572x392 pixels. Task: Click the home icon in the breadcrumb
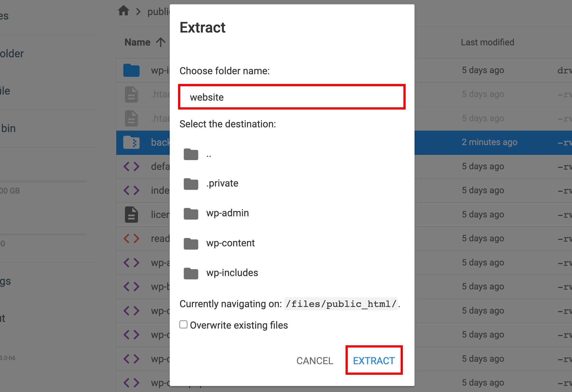point(124,11)
